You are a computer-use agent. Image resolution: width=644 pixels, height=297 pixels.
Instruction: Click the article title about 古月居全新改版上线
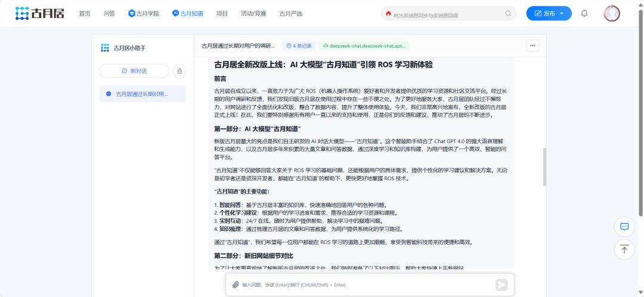pos(324,65)
